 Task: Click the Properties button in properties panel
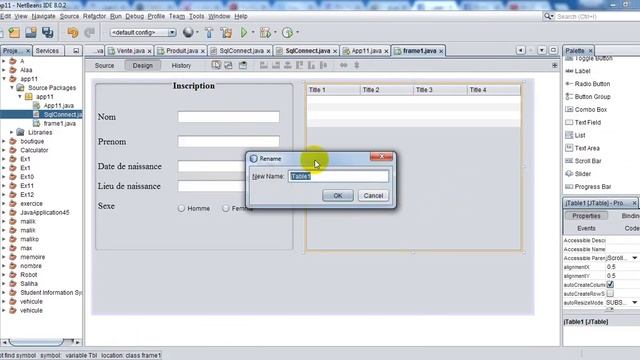[x=586, y=216]
